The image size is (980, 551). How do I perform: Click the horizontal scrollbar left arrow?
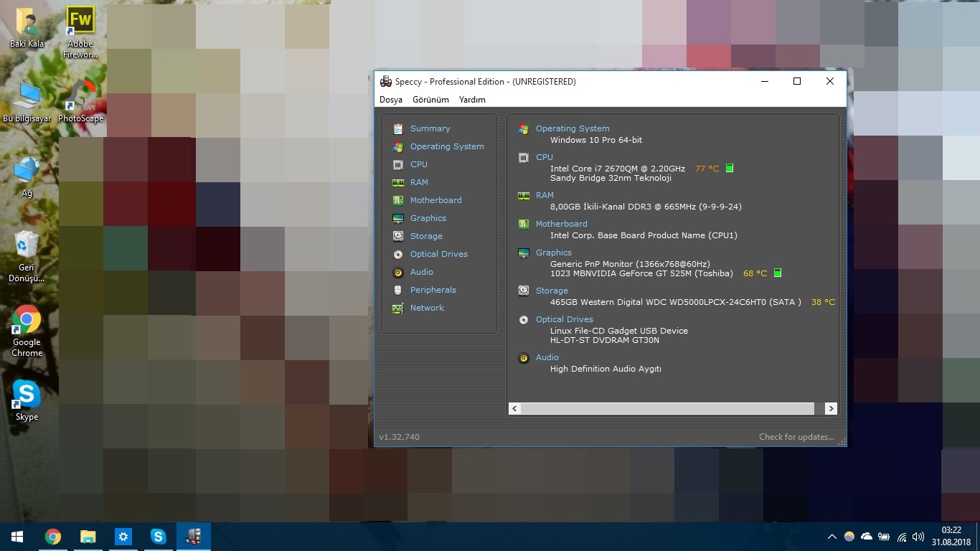tap(514, 408)
